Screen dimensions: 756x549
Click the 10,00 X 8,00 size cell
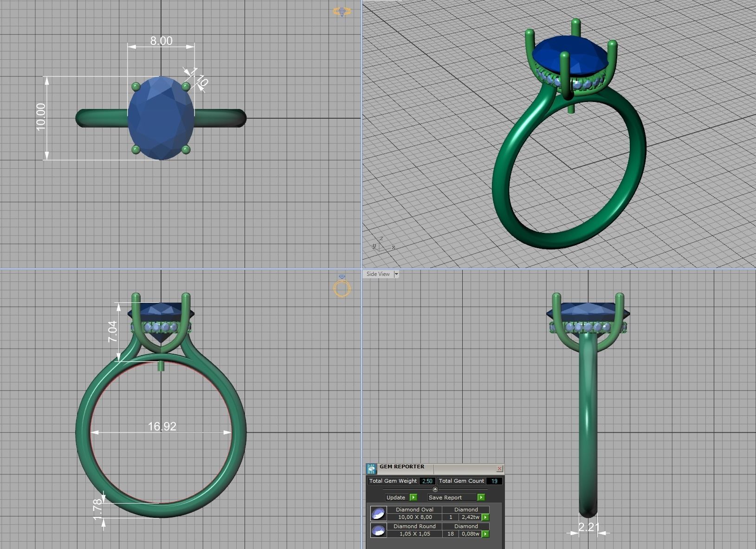coord(415,517)
